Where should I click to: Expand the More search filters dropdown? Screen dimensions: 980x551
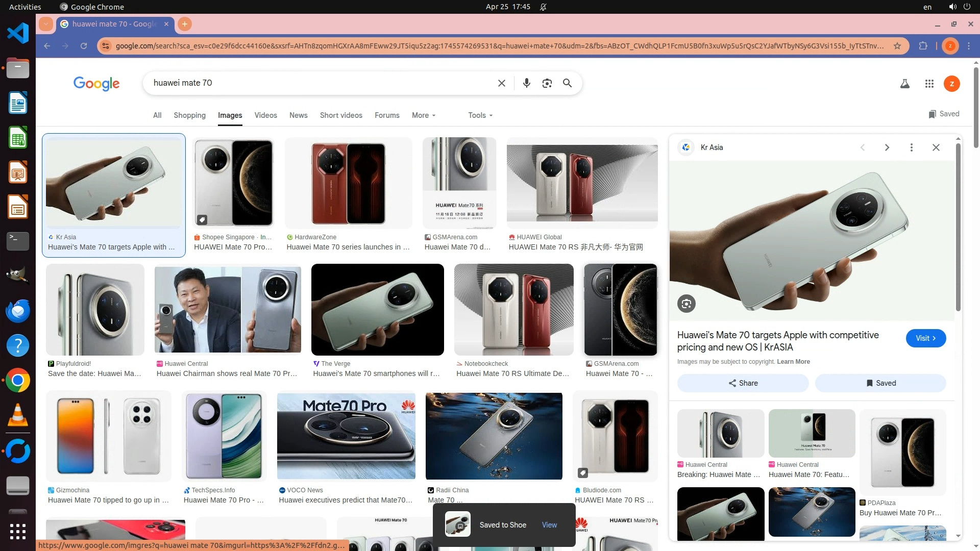pyautogui.click(x=423, y=115)
